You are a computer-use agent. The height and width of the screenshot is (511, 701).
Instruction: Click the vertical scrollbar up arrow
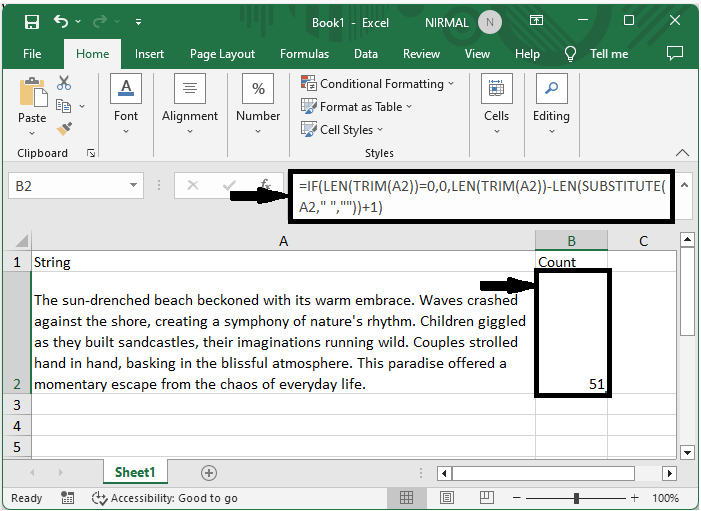pyautogui.click(x=687, y=240)
